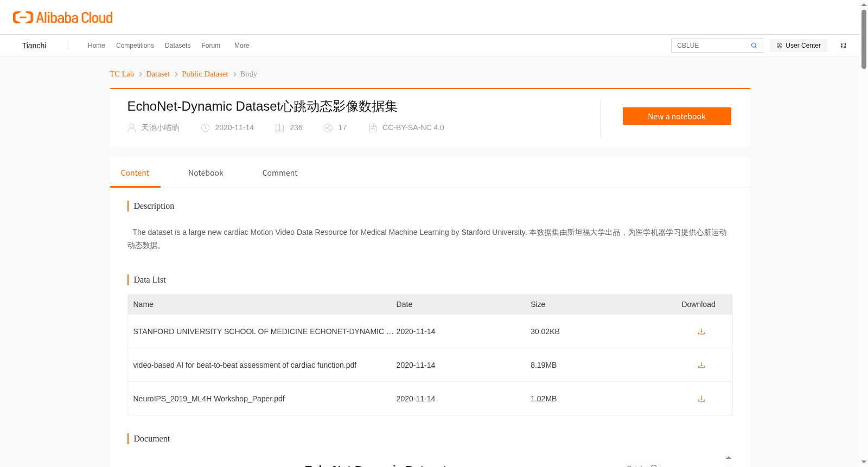868x467 pixels.
Task: Open the Datasets navigation item
Action: coord(177,46)
